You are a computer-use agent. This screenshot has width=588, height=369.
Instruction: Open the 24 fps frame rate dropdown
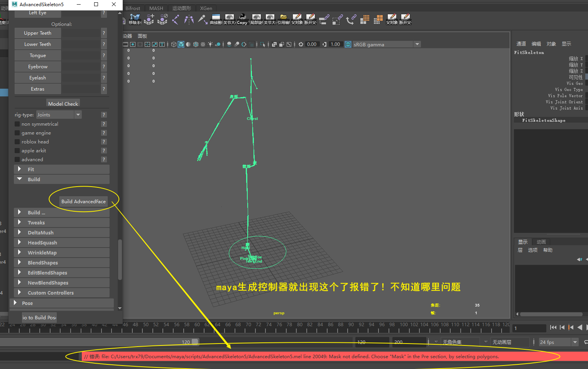pos(559,342)
